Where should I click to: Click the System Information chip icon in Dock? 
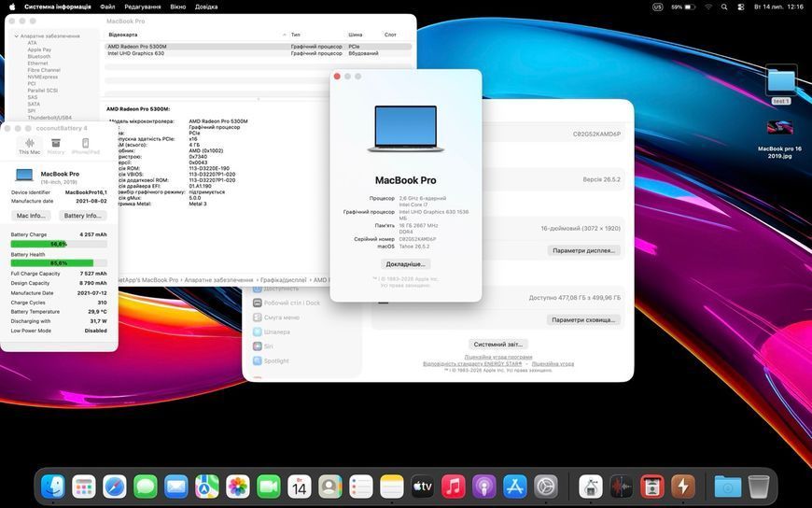(591, 487)
